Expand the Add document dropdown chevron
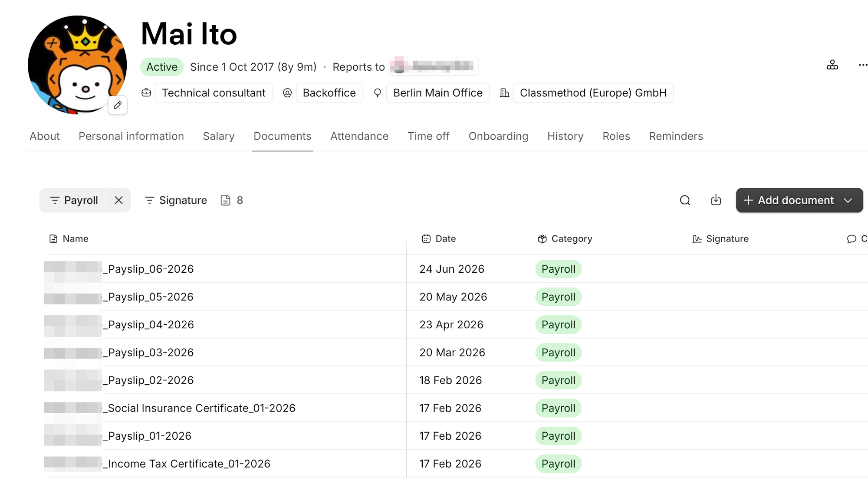868x500 pixels. click(x=848, y=200)
